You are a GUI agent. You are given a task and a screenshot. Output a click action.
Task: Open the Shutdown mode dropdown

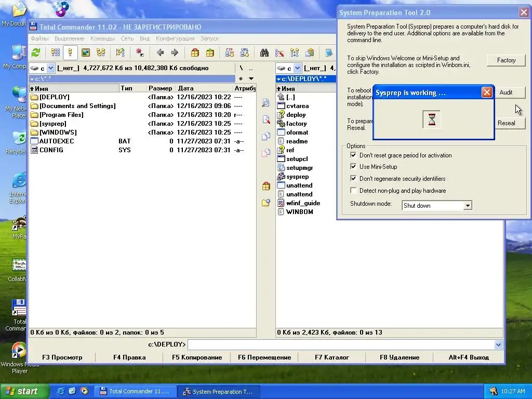[x=468, y=206]
